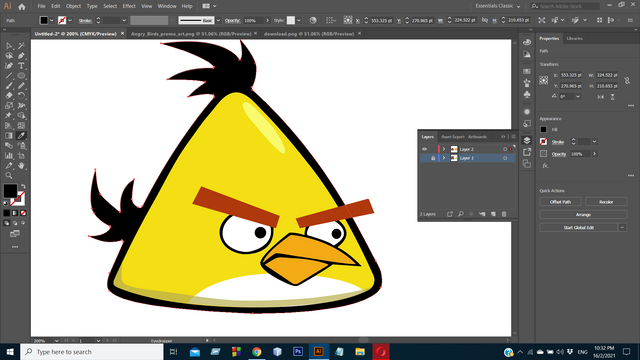Image resolution: width=640 pixels, height=360 pixels.
Task: Select the Paintbrush tool
Action: coord(9,86)
